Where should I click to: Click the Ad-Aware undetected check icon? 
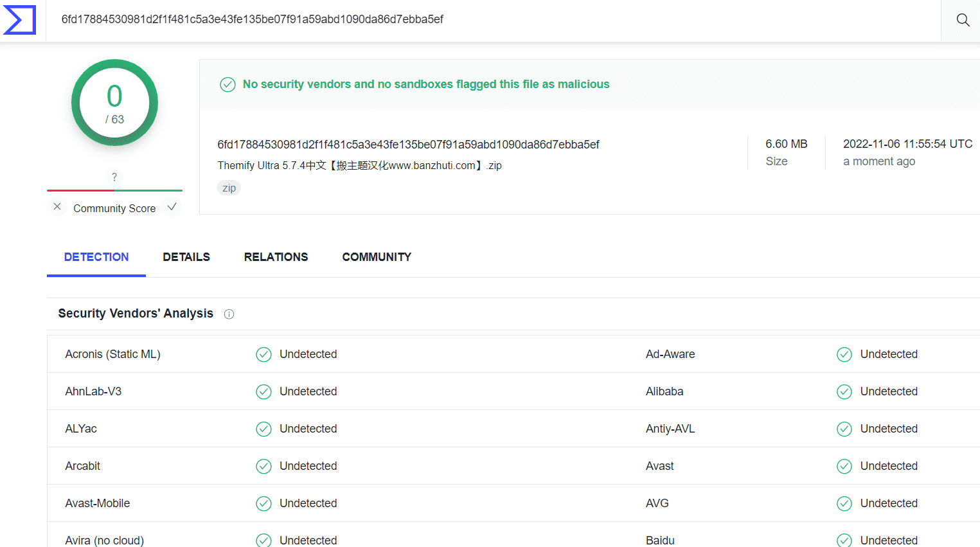pos(844,355)
